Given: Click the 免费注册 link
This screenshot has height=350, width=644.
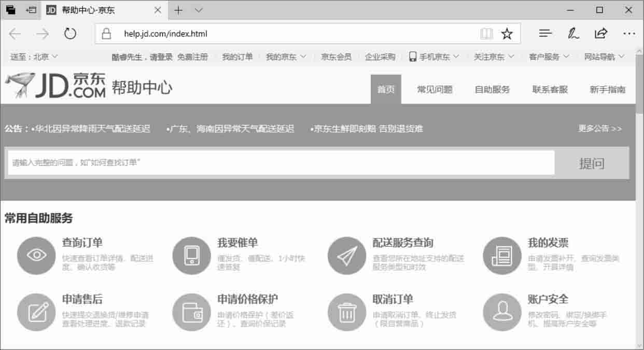Looking at the screenshot, I should pos(192,57).
